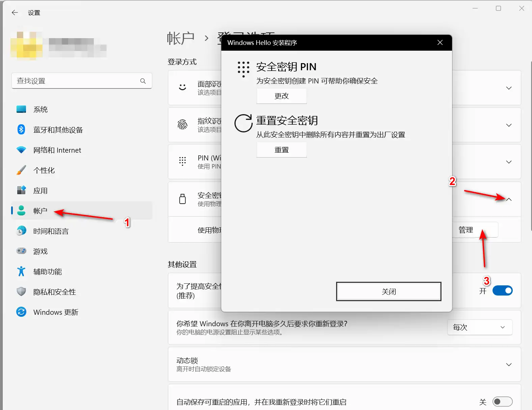Viewport: 532px width, 410px height.
Task: Maximize the Settings window
Action: click(x=498, y=8)
